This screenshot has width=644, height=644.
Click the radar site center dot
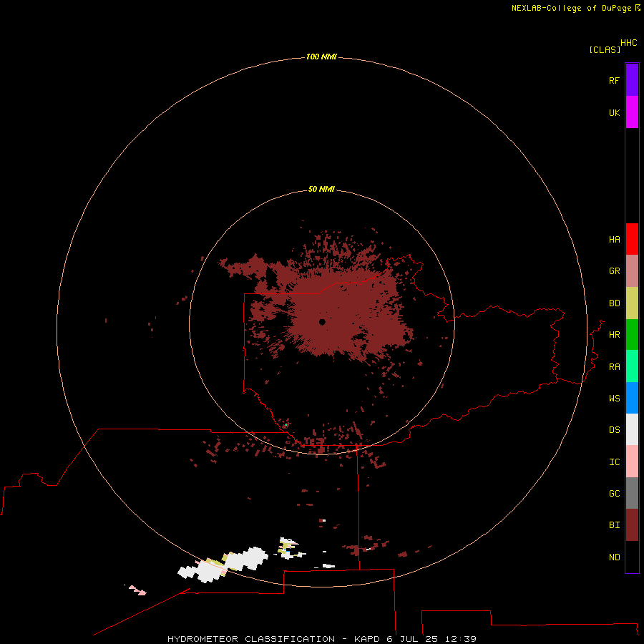click(x=322, y=322)
